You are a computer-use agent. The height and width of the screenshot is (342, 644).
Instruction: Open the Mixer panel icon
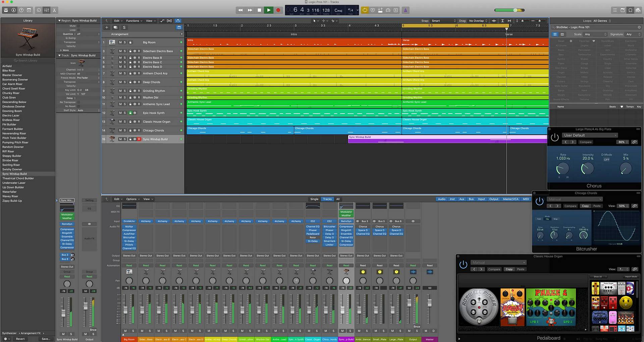click(x=47, y=10)
